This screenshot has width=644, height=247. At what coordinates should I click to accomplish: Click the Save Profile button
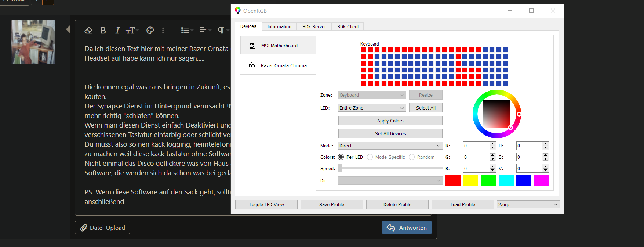pos(332,204)
